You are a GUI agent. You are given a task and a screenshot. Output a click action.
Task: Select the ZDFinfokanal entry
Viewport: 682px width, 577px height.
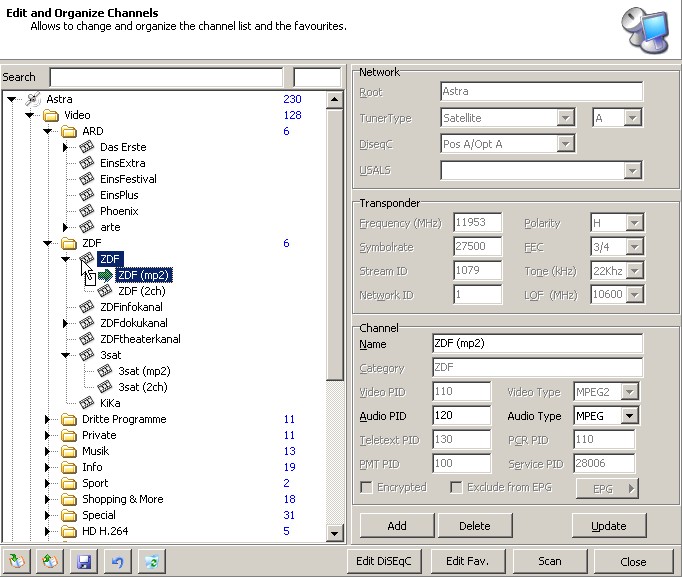[131, 307]
